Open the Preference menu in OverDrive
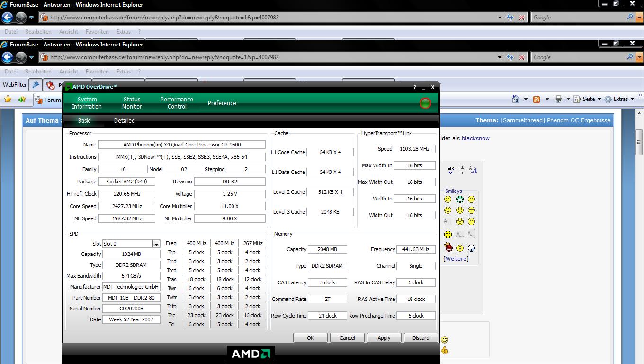This screenshot has width=644, height=364. [x=222, y=103]
